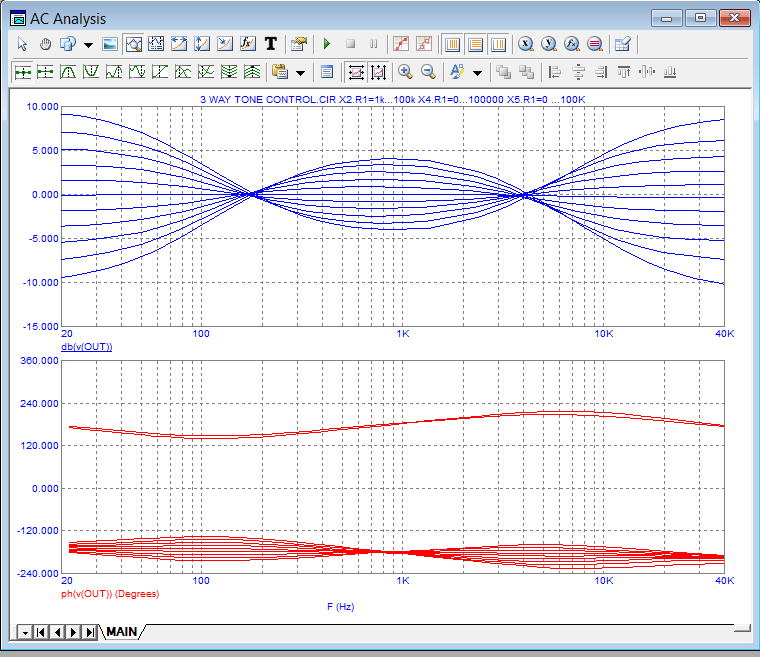Click the ph(v(OUT)) (Degrees) plot label

110,593
